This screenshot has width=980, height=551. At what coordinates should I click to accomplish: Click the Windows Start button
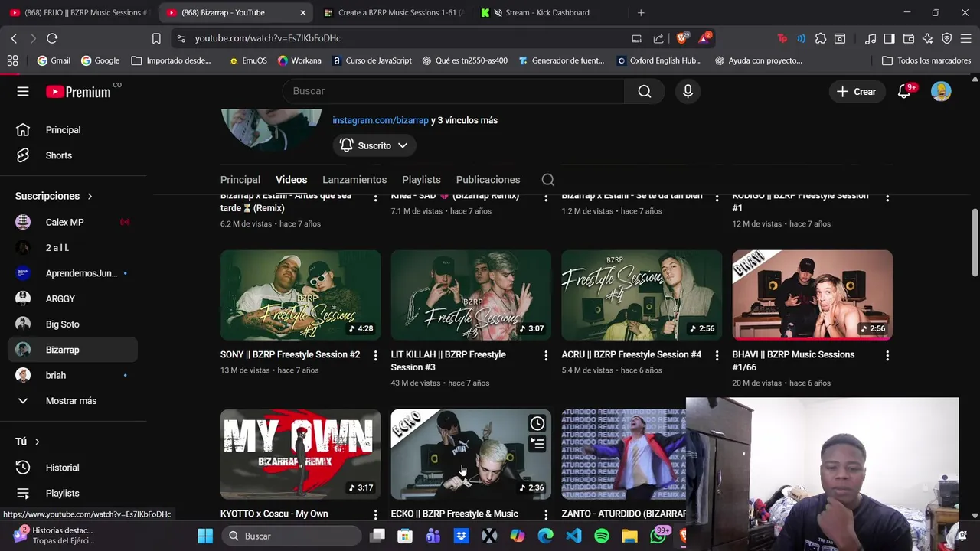coord(205,536)
